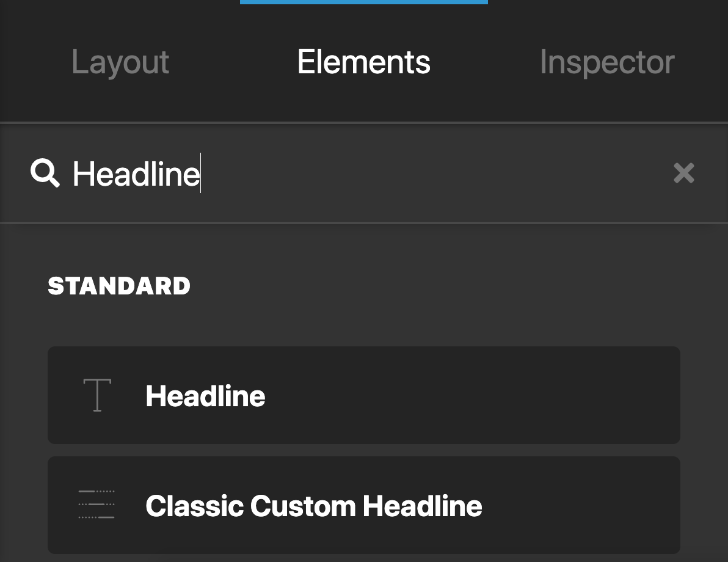
Task: Select the Headline icon in the Standard list
Action: 96,395
